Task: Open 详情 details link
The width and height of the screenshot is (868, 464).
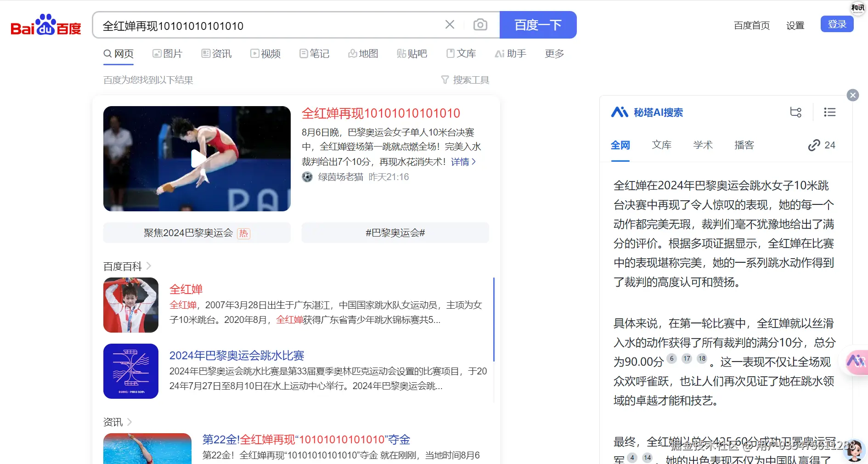Action: pos(463,162)
